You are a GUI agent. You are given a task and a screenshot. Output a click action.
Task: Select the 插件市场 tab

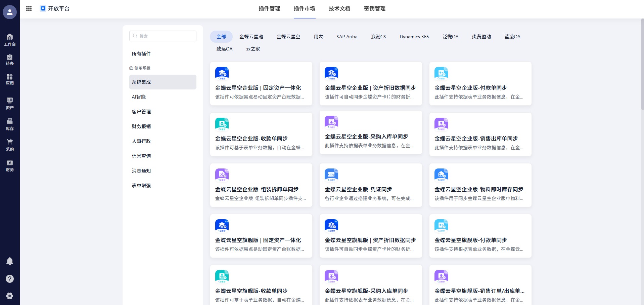305,9
